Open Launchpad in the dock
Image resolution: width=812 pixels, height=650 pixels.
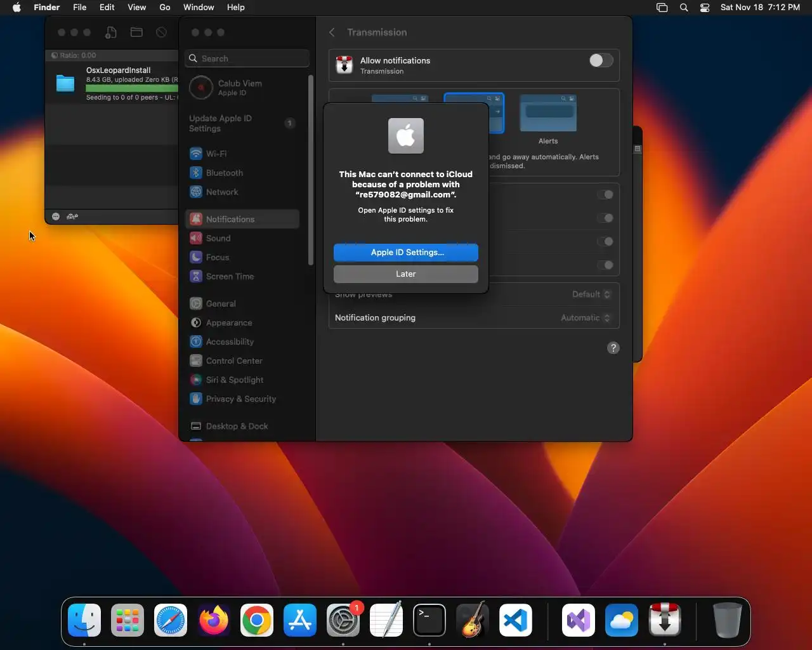(x=128, y=620)
